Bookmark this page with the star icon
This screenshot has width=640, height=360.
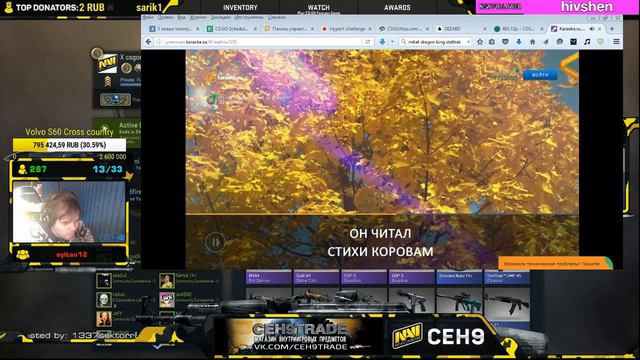pyautogui.click(x=480, y=42)
